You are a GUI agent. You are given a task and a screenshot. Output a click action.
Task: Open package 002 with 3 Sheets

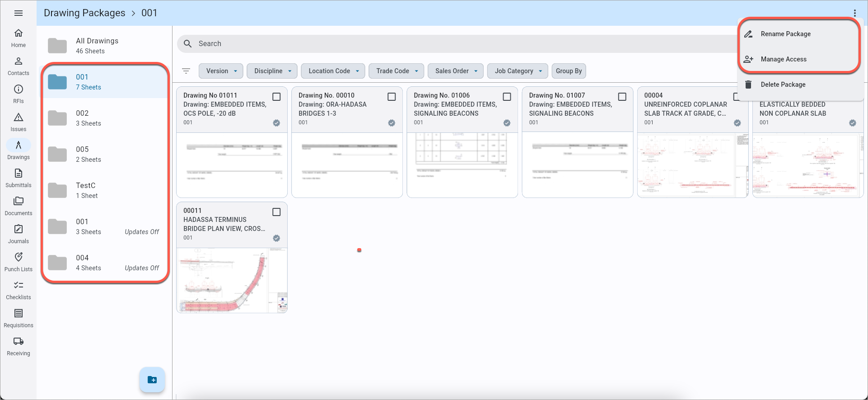[105, 118]
